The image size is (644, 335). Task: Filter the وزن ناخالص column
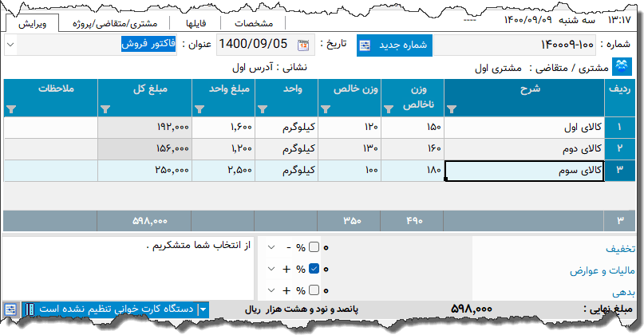coord(388,109)
